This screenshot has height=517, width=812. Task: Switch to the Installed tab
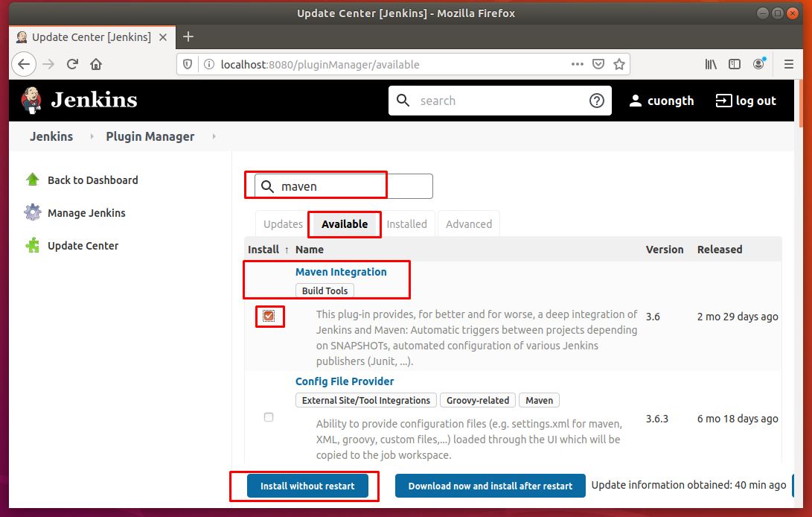click(407, 223)
